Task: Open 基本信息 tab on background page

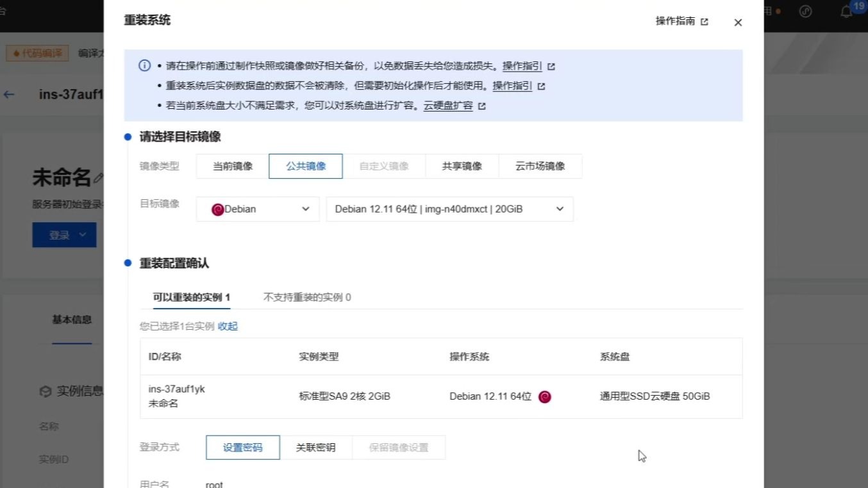Action: click(x=72, y=320)
